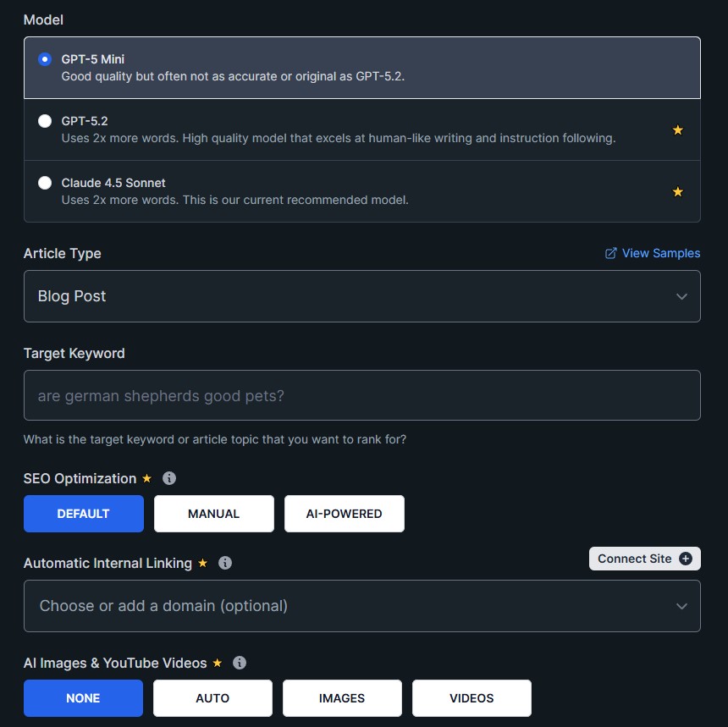
Task: Click the chevron in Article Type dropdown
Action: [x=681, y=297]
